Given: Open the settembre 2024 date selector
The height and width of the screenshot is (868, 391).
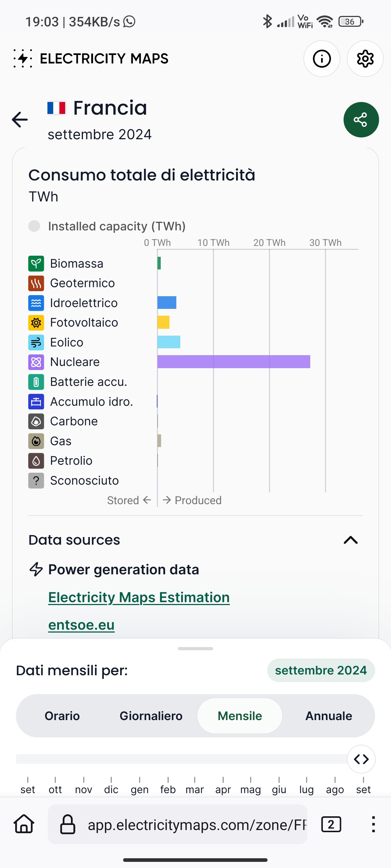Looking at the screenshot, I should [321, 670].
